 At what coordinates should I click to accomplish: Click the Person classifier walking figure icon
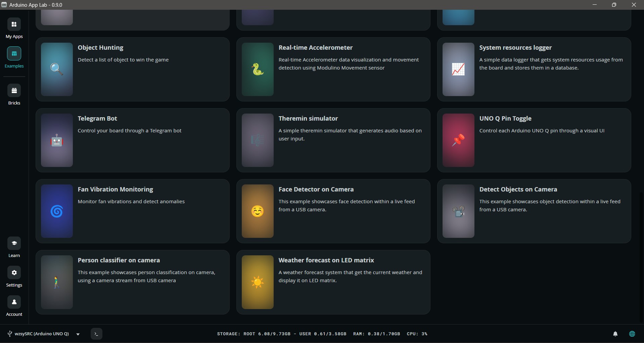click(x=57, y=282)
